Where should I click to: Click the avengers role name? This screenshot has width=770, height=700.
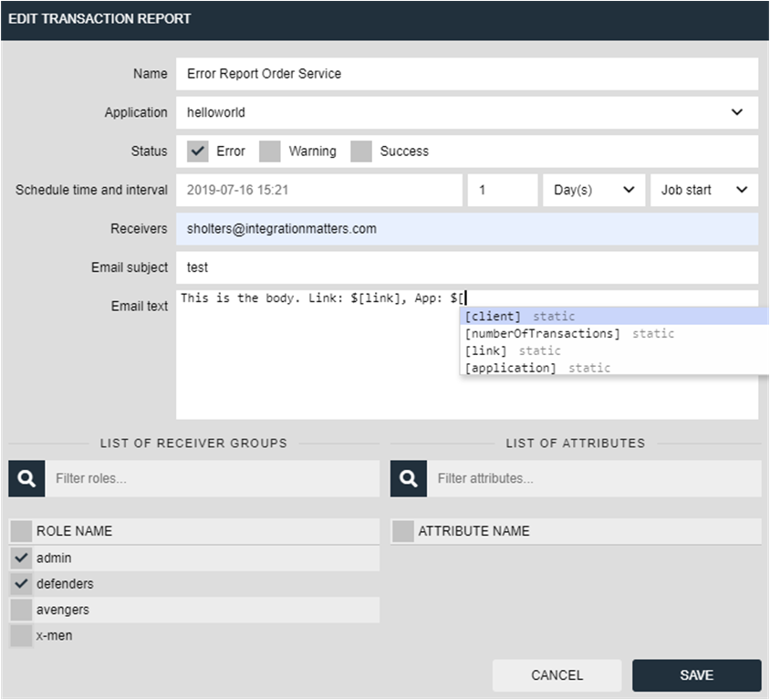tap(63, 610)
